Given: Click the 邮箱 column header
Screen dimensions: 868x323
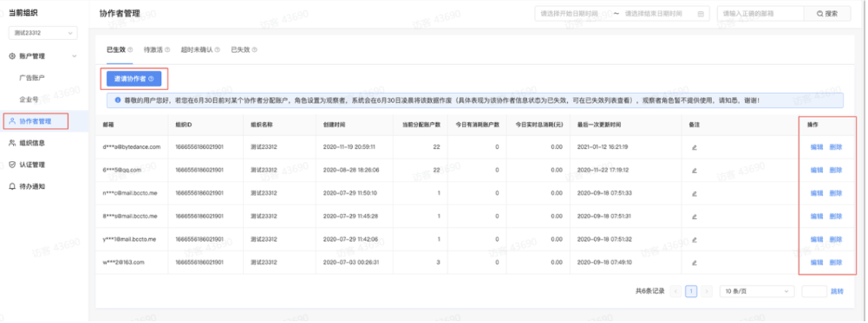Looking at the screenshot, I should coord(108,125).
